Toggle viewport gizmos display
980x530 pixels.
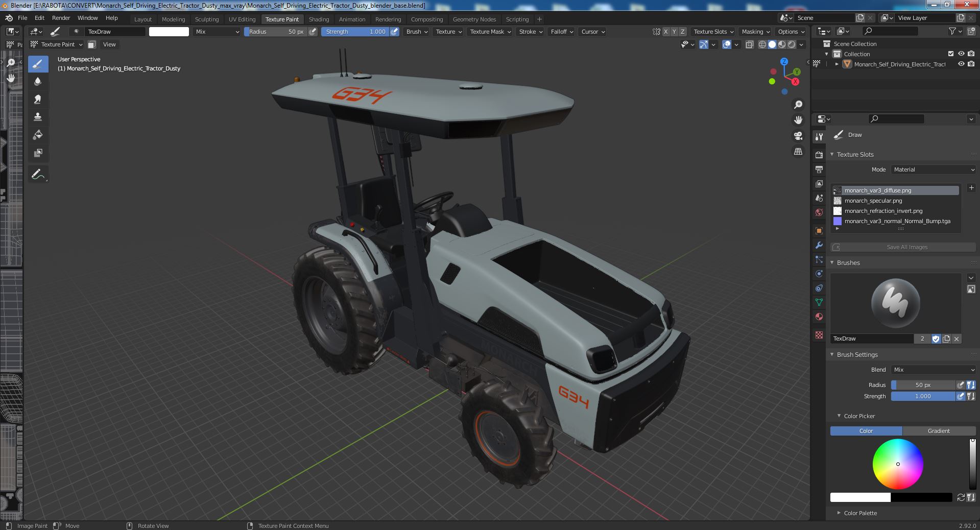704,44
